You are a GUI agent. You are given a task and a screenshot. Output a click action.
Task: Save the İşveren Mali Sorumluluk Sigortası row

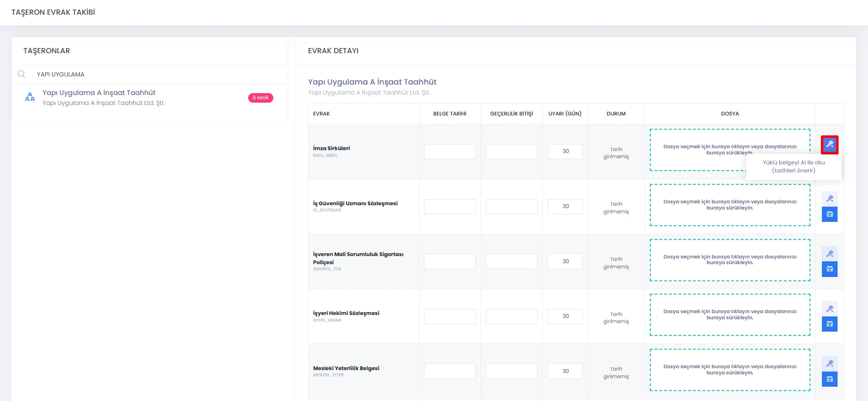click(x=829, y=269)
